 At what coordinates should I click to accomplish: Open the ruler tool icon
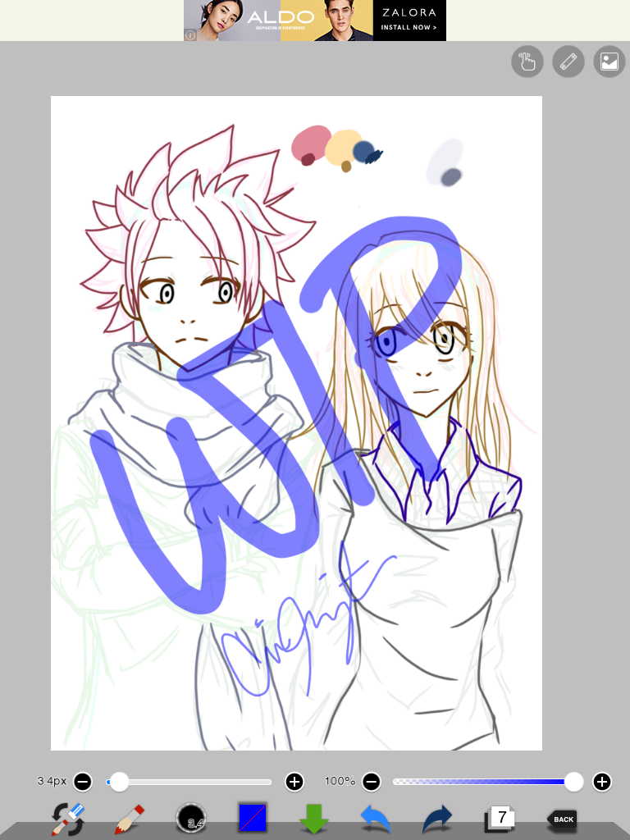coord(568,62)
